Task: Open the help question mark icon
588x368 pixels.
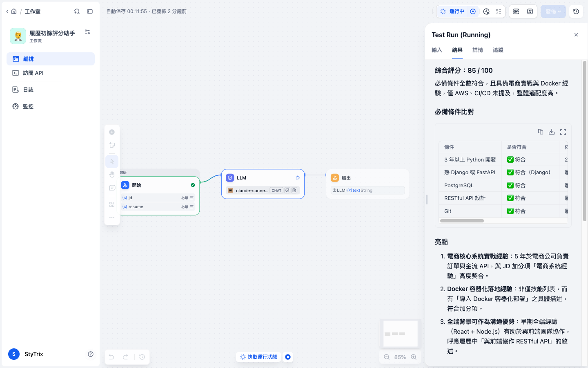Action: (91, 354)
